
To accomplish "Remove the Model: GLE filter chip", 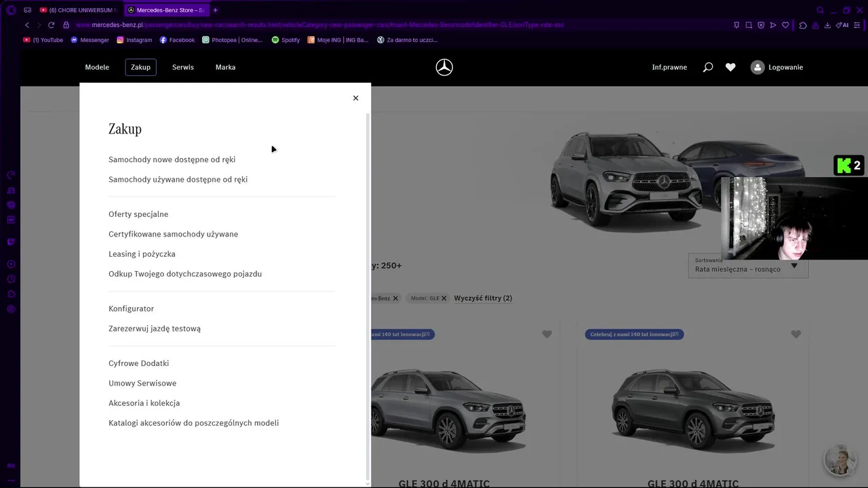I will point(444,298).
